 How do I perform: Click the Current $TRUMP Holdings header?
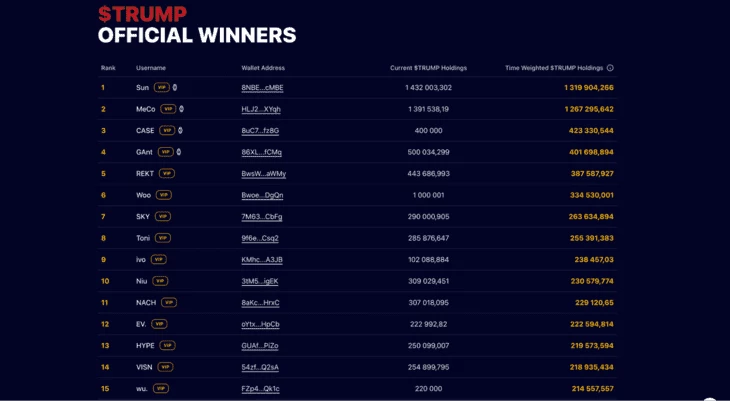(x=428, y=68)
